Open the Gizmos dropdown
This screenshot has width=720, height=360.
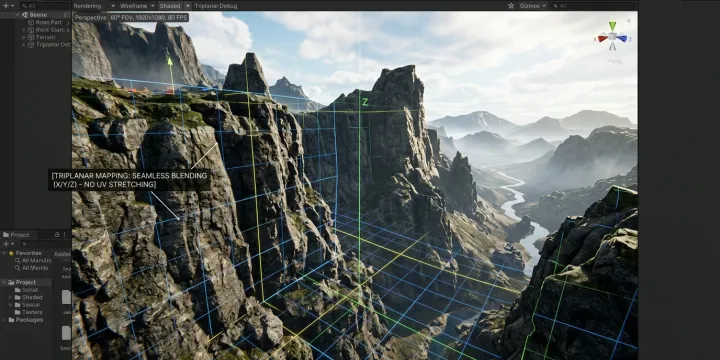(533, 6)
